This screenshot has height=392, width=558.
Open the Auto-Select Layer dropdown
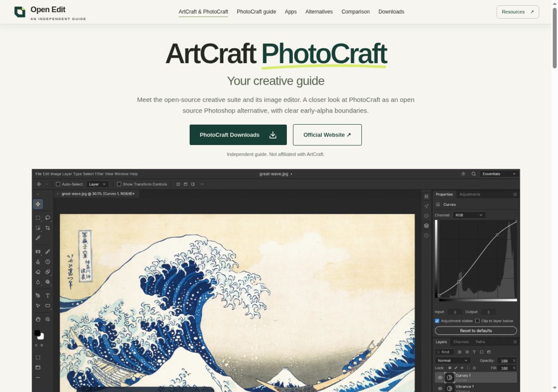point(98,184)
